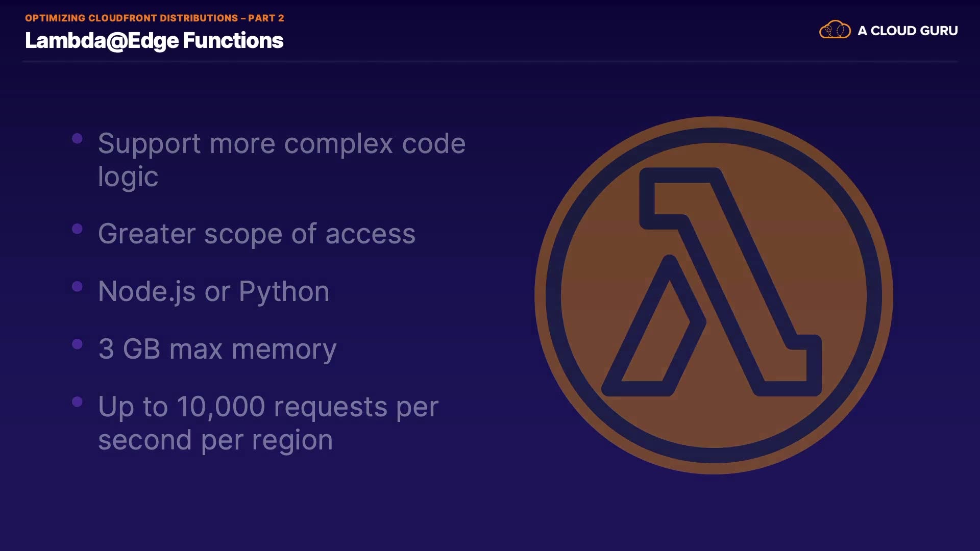Click bullet dot beside "Greater scope of access"
The height and width of the screenshot is (551, 980).
click(x=78, y=229)
